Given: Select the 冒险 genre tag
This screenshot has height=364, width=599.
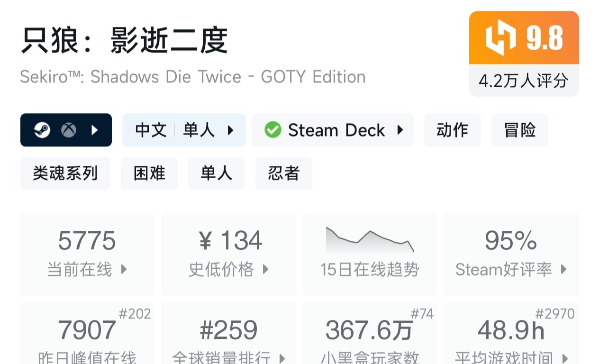Looking at the screenshot, I should click(519, 130).
